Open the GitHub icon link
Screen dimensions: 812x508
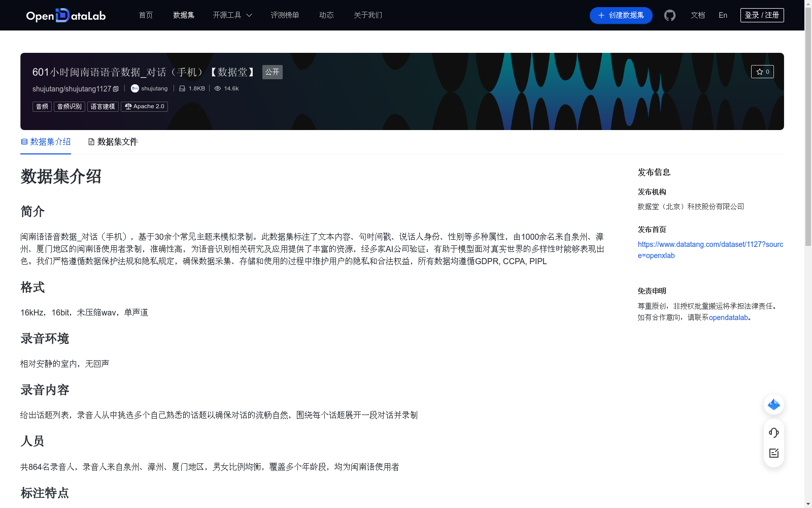pos(670,15)
